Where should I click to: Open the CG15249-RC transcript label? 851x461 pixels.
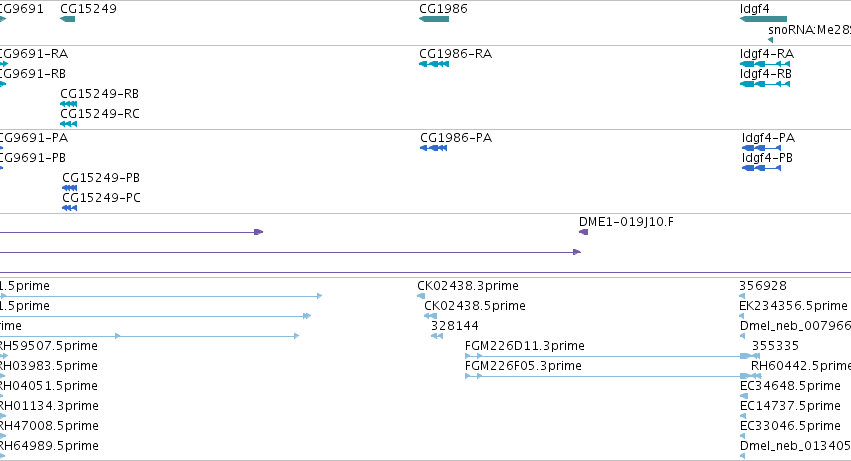pyautogui.click(x=99, y=113)
